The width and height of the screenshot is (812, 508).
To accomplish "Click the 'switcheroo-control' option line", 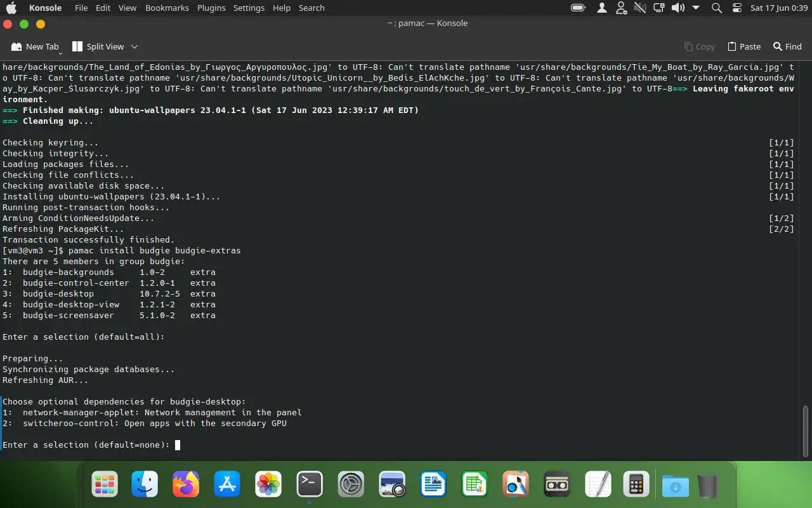I will [145, 423].
